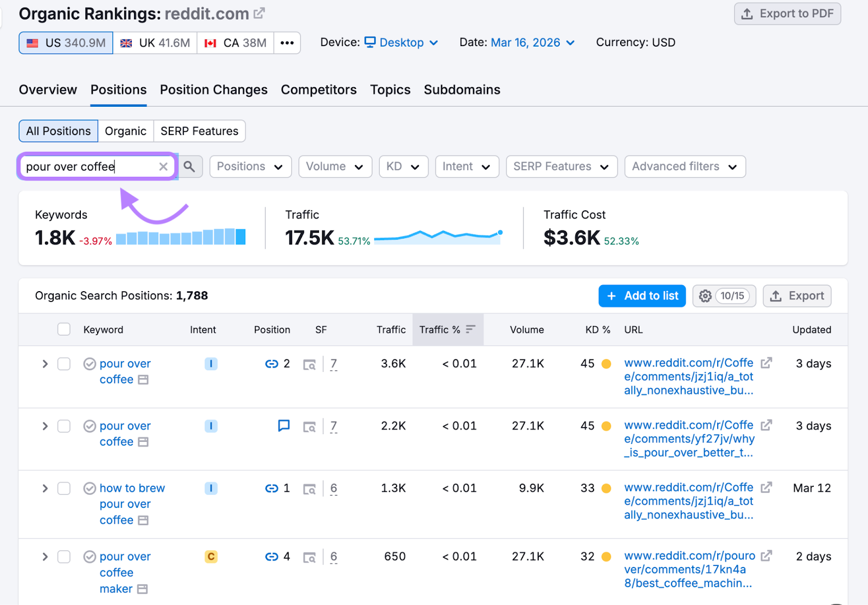868x605 pixels.
Task: Expand the Advanced filters dropdown
Action: tap(685, 166)
